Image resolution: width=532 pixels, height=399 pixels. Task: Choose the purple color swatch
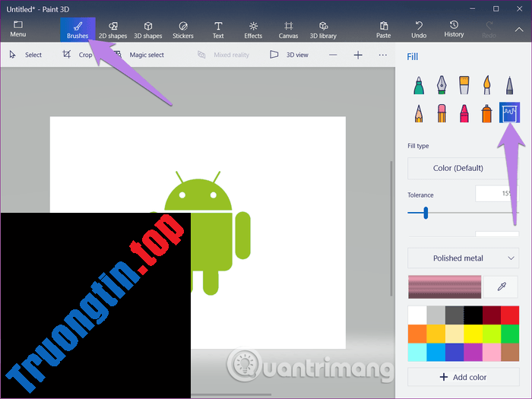click(473, 352)
